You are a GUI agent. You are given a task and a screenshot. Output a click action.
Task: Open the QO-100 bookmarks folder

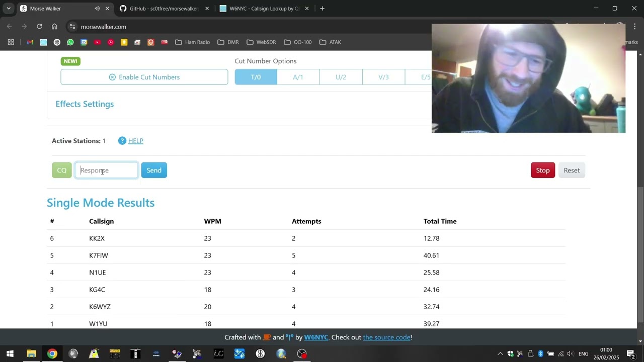[x=298, y=42]
